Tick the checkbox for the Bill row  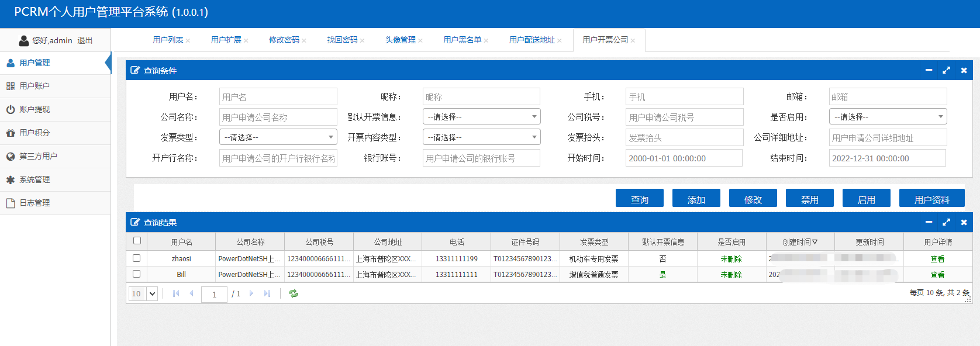[137, 274]
